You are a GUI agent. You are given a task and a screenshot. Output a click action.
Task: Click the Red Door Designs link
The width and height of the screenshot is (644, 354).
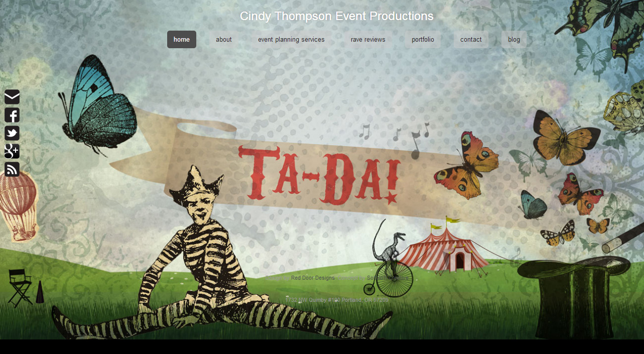313,278
